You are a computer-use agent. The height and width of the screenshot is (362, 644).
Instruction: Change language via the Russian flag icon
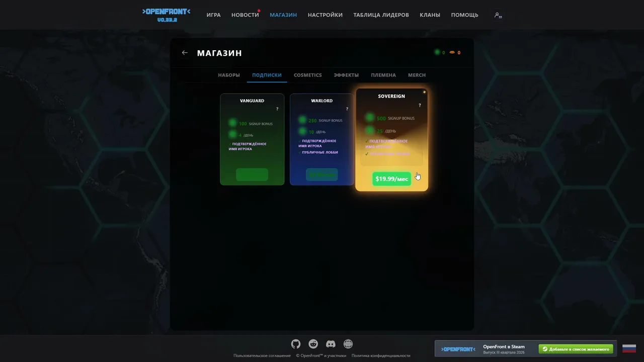[x=629, y=348]
